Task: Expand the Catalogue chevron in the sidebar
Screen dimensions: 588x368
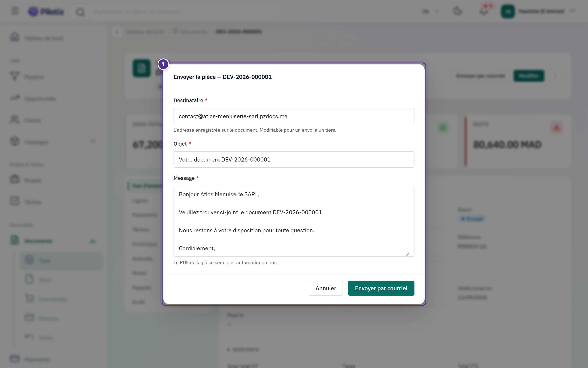Action: point(92,141)
